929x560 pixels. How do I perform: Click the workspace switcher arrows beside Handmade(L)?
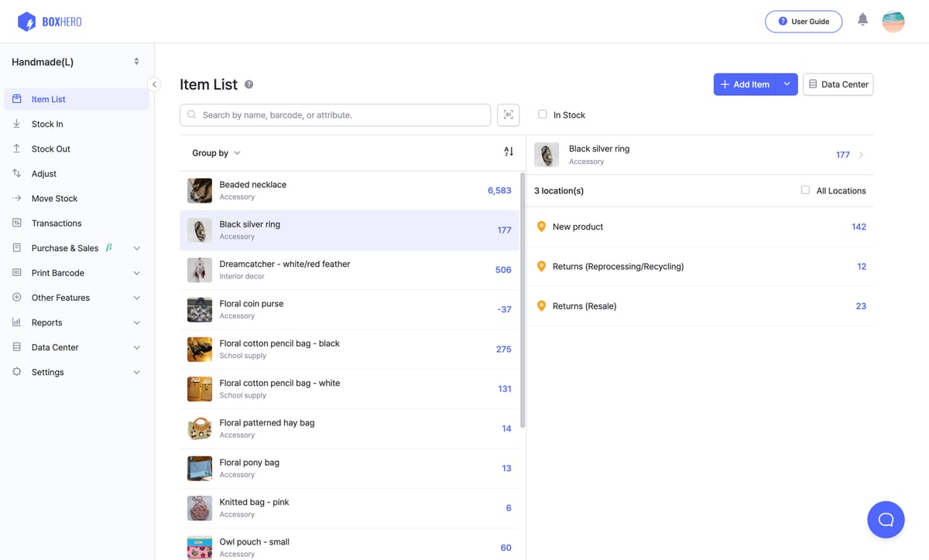tap(136, 61)
